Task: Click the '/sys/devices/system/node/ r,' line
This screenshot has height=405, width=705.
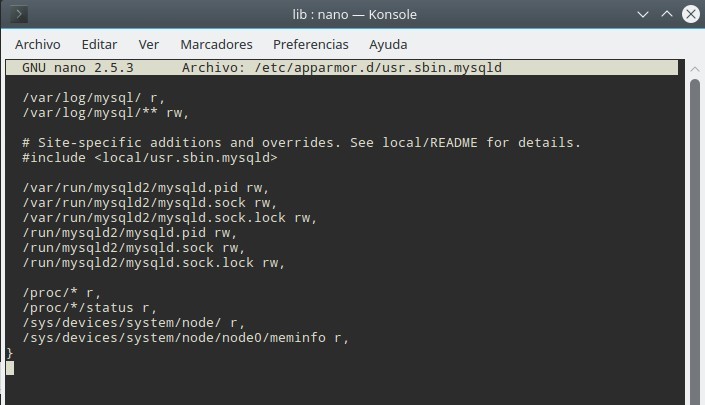Action: tap(134, 323)
